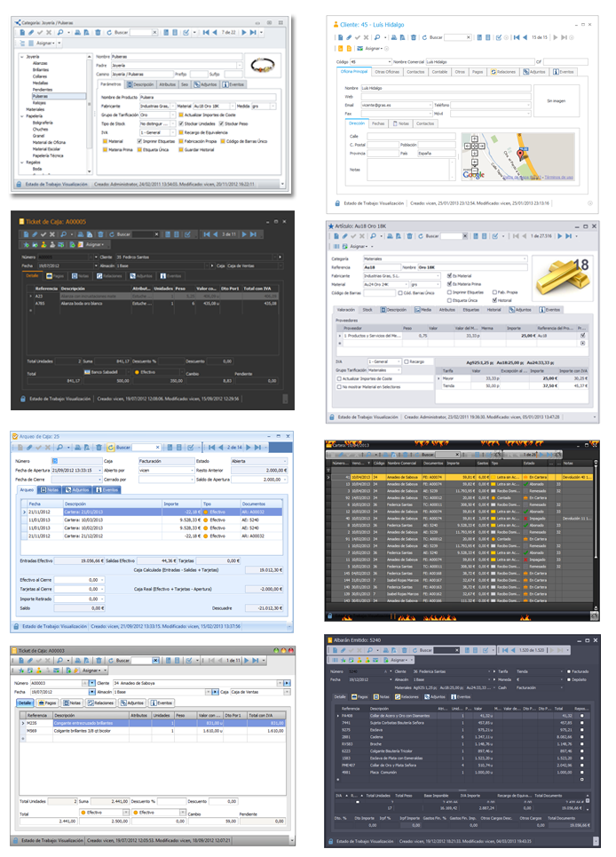
Task: Switch to Stock tab in Artículo window
Action: click(367, 310)
